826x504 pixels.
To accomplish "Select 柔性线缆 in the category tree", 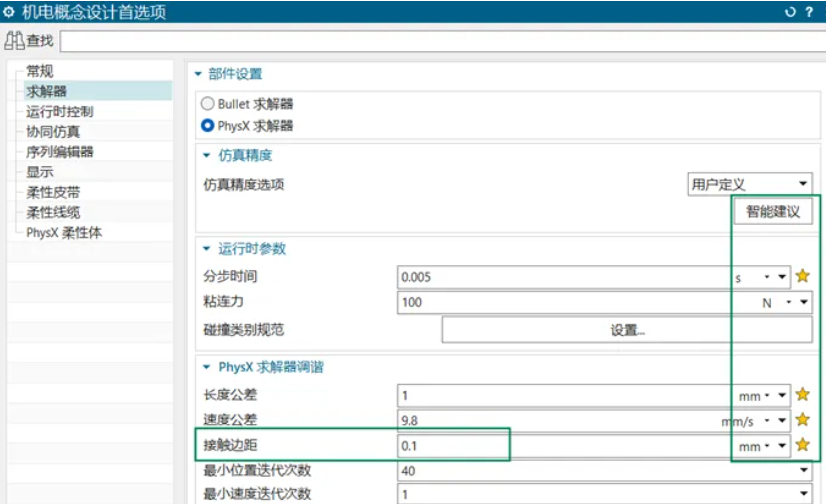I will pyautogui.click(x=53, y=212).
